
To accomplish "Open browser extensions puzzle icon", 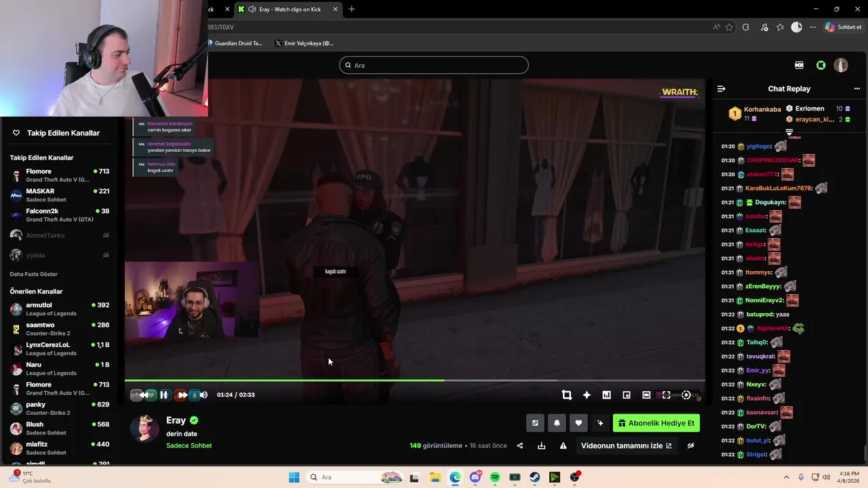I will click(x=746, y=27).
